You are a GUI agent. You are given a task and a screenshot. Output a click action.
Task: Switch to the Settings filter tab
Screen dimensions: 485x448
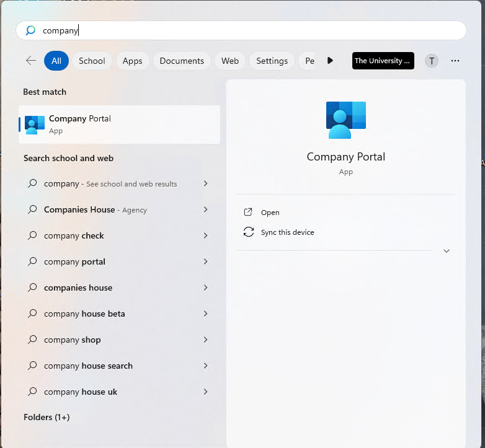272,61
